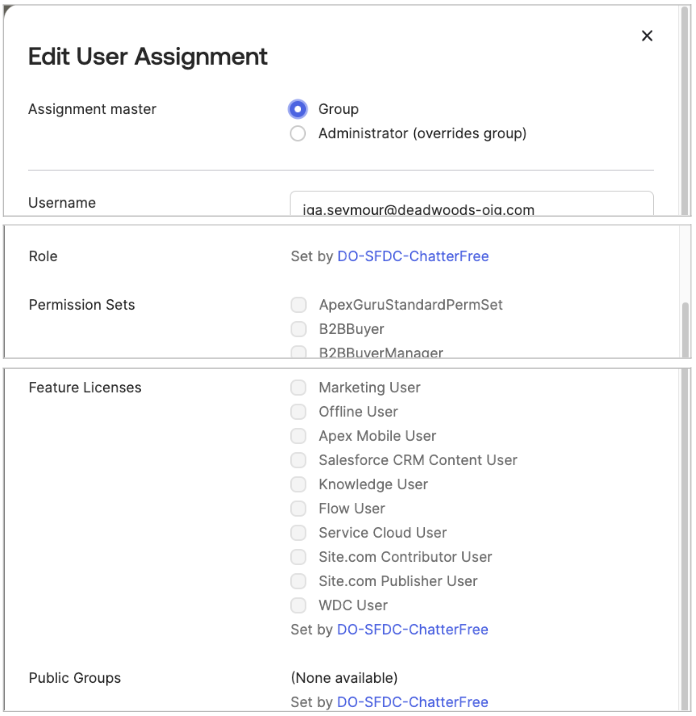Enable the Offline User feature license
Image resolution: width=696 pixels, height=716 pixels.
[x=299, y=412]
